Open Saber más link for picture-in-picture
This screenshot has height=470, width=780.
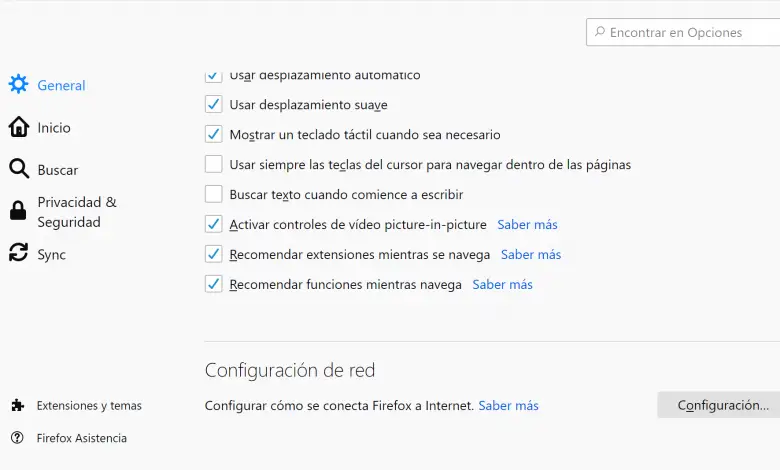click(527, 224)
